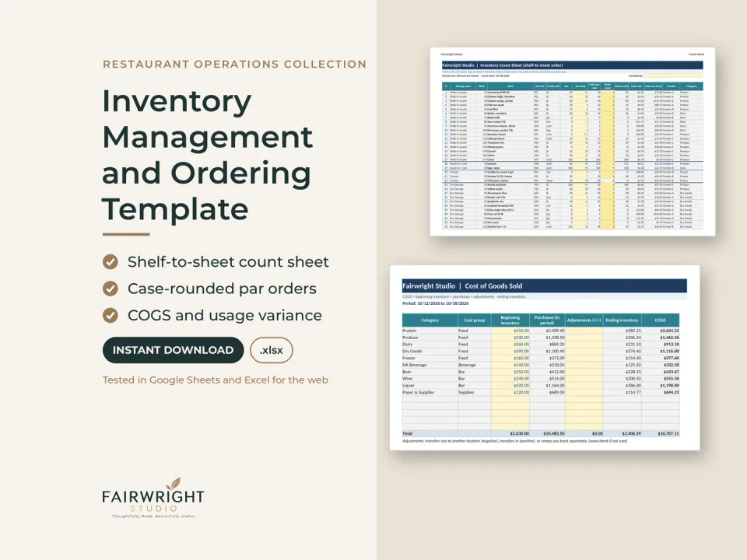
Task: Click 'RESTAURANT OPERATIONS COLLECTION' heading text
Action: pos(234,65)
